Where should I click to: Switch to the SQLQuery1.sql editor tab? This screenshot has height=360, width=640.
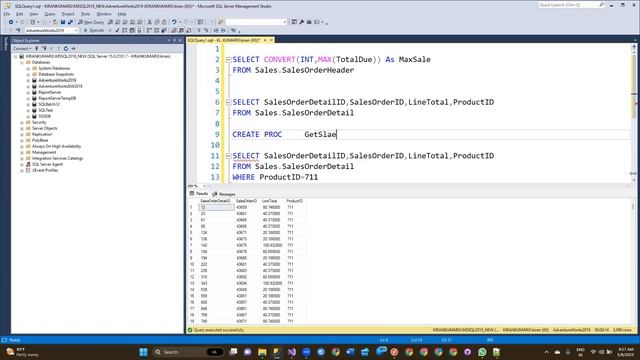[x=224, y=40]
